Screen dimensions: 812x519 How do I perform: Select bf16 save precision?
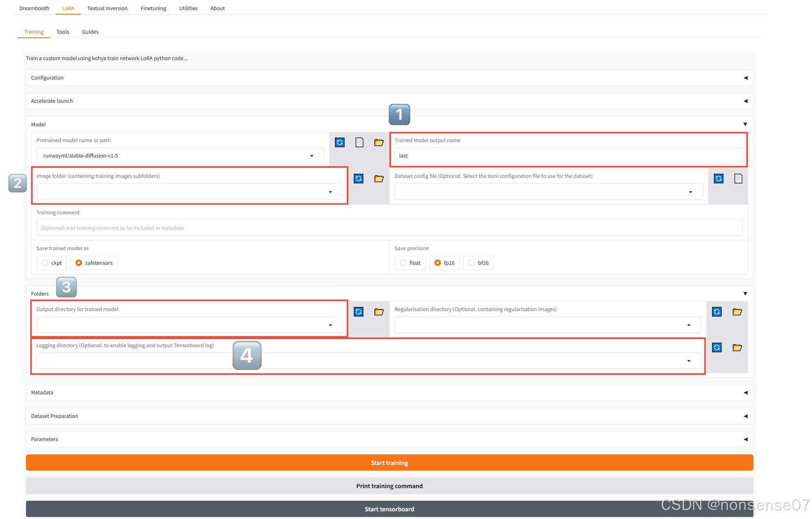coord(471,263)
